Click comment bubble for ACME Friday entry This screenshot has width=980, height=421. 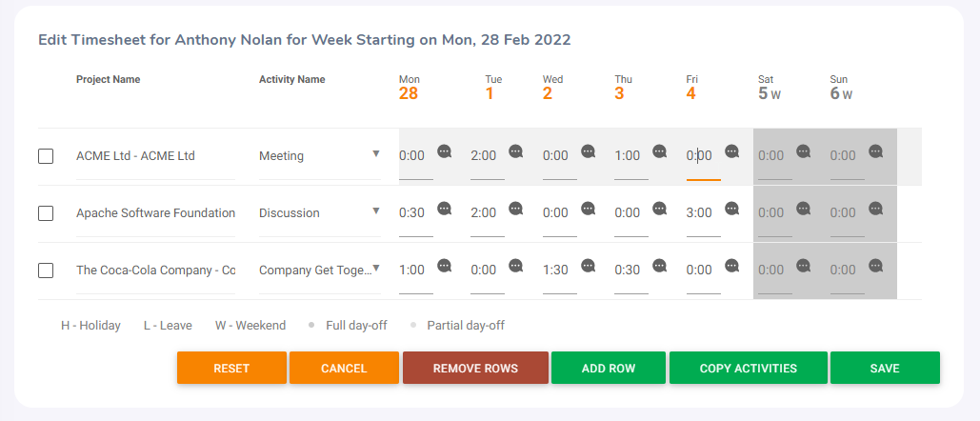(731, 151)
